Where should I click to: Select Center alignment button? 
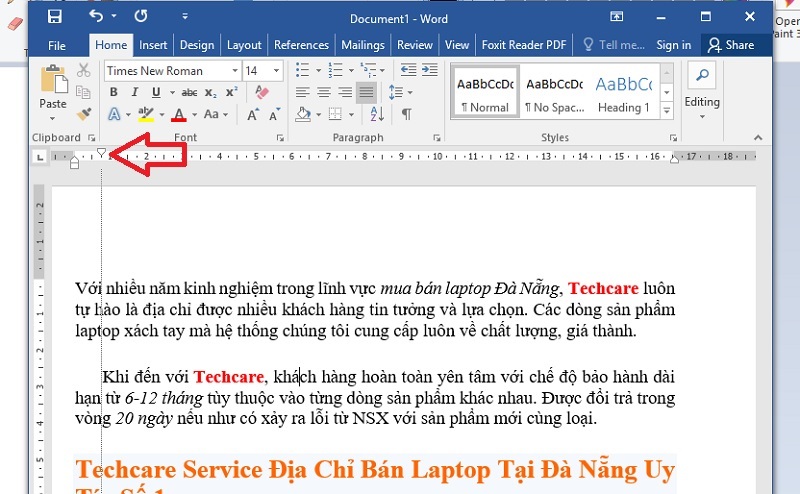pos(324,92)
